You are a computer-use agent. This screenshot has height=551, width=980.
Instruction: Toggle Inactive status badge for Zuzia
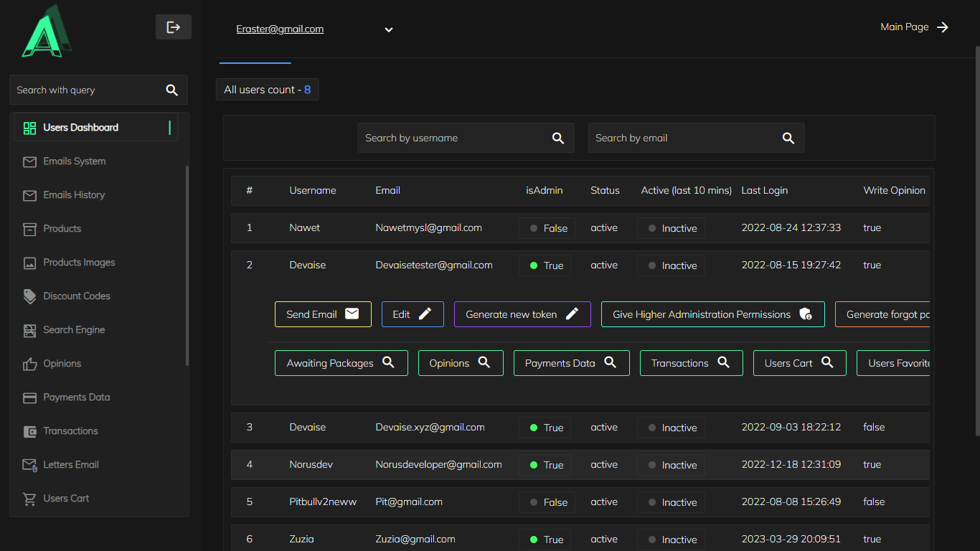point(672,540)
